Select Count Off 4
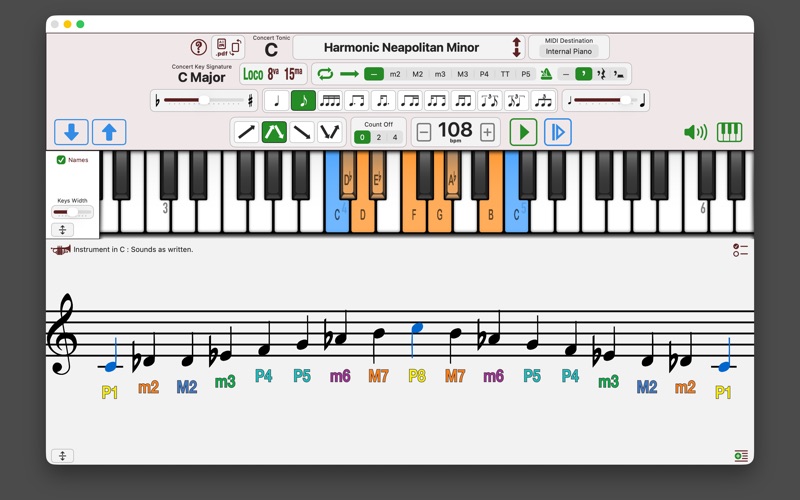The height and width of the screenshot is (500, 800). tap(394, 137)
